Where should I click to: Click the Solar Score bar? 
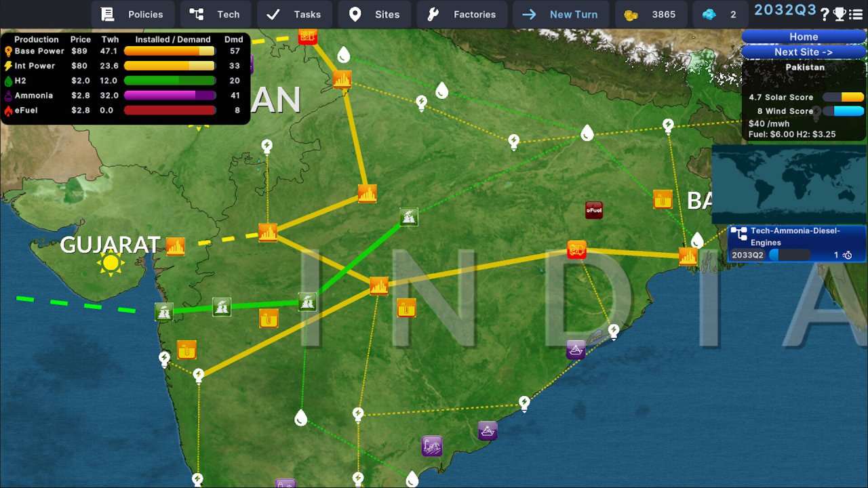843,97
